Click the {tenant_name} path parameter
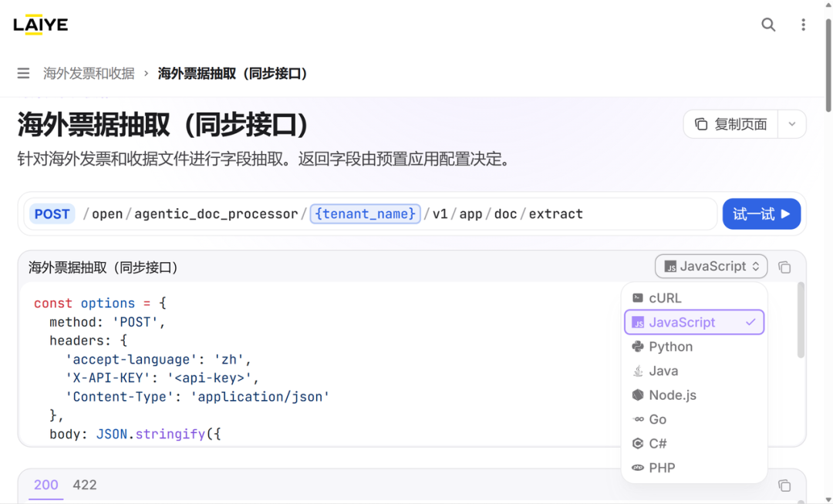The height and width of the screenshot is (504, 833). point(366,213)
